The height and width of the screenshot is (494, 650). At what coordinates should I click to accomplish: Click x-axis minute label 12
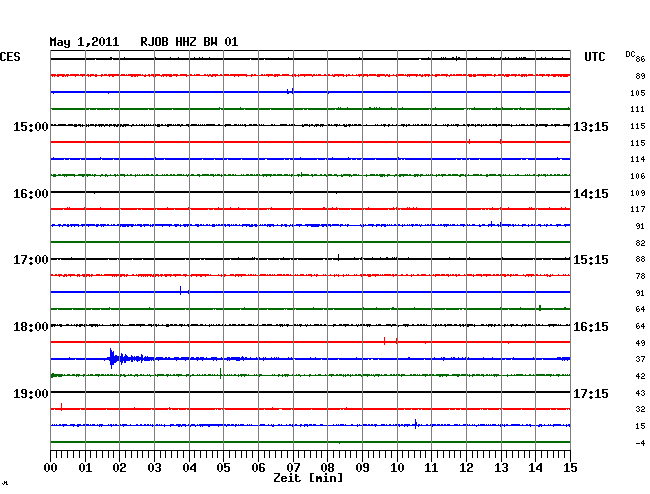pyautogui.click(x=466, y=468)
